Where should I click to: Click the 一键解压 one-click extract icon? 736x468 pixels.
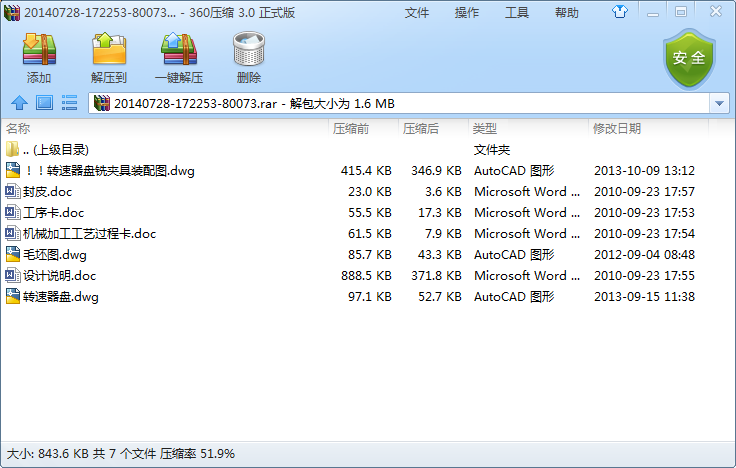click(x=178, y=57)
